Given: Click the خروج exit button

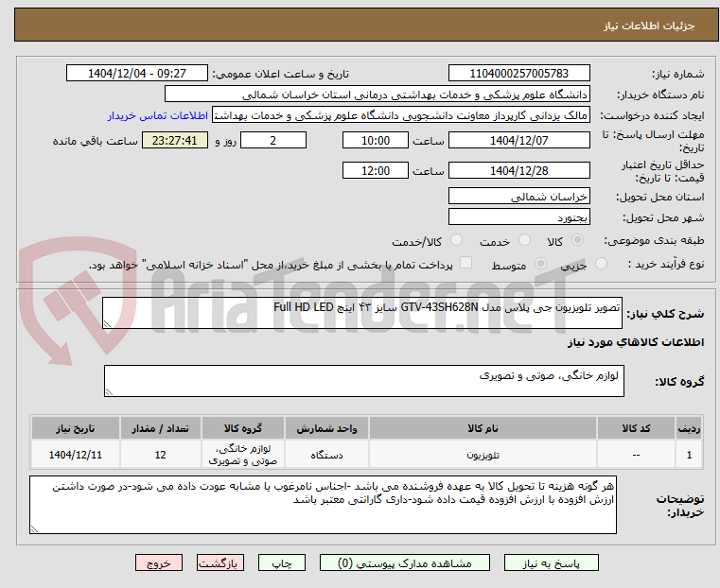Looking at the screenshot, I should coord(158,563).
